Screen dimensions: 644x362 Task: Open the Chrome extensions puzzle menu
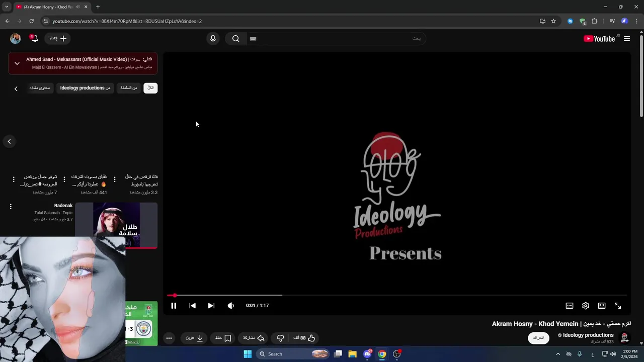[595, 21]
